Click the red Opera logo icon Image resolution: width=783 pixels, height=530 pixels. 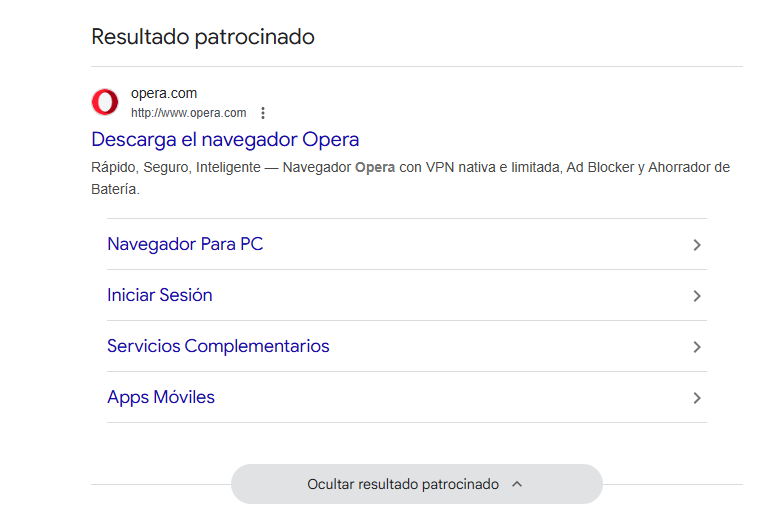[x=105, y=102]
